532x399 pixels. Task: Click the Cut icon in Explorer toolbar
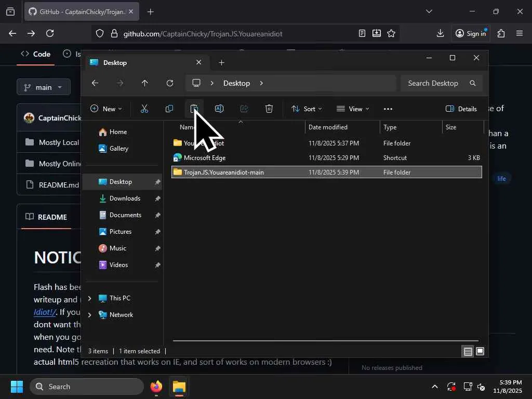(144, 109)
